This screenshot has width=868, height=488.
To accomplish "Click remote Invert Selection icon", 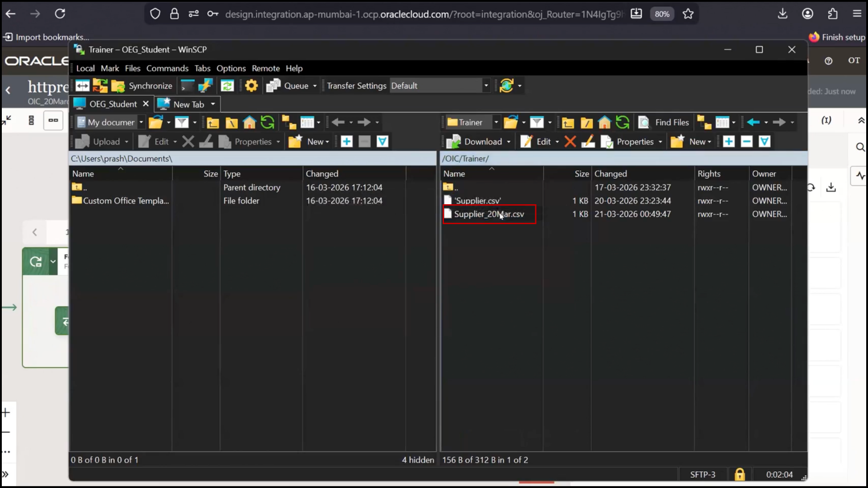I will point(765,142).
